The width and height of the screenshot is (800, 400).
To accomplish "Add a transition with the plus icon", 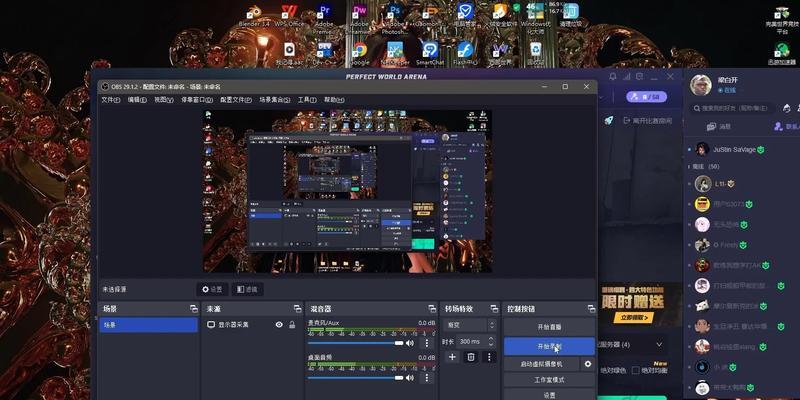I will [452, 357].
